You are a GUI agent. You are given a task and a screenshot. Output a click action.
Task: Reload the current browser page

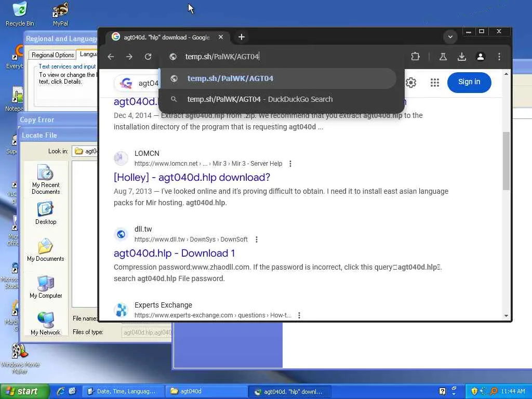point(148,57)
